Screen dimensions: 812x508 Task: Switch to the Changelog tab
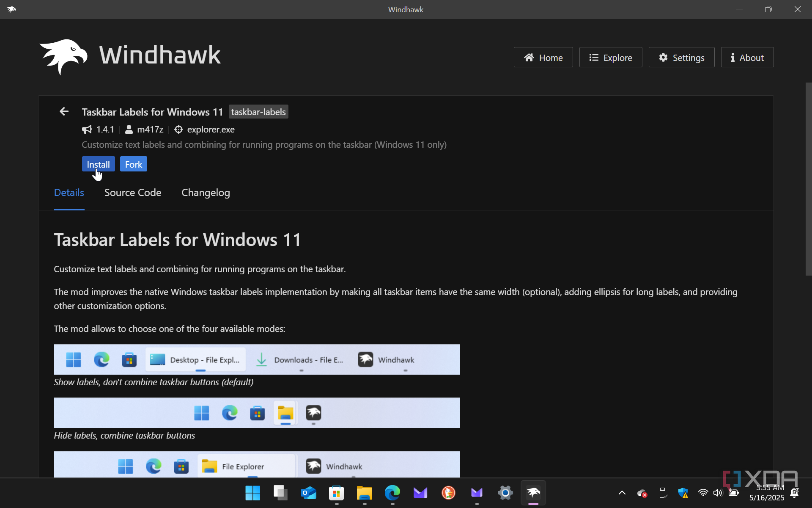tap(206, 193)
